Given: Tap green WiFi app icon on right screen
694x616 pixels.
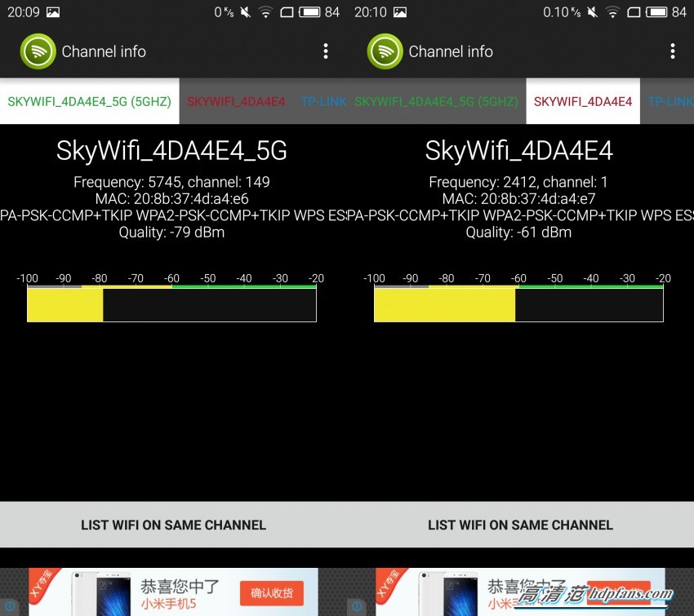Looking at the screenshot, I should pos(385,51).
